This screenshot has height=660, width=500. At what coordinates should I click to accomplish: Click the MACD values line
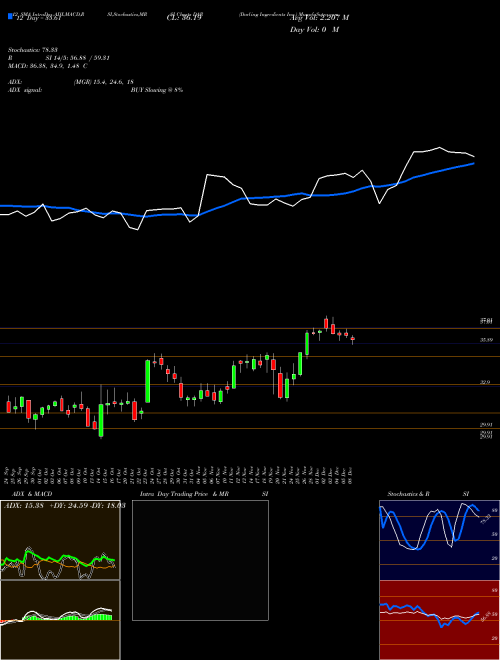[x=48, y=66]
